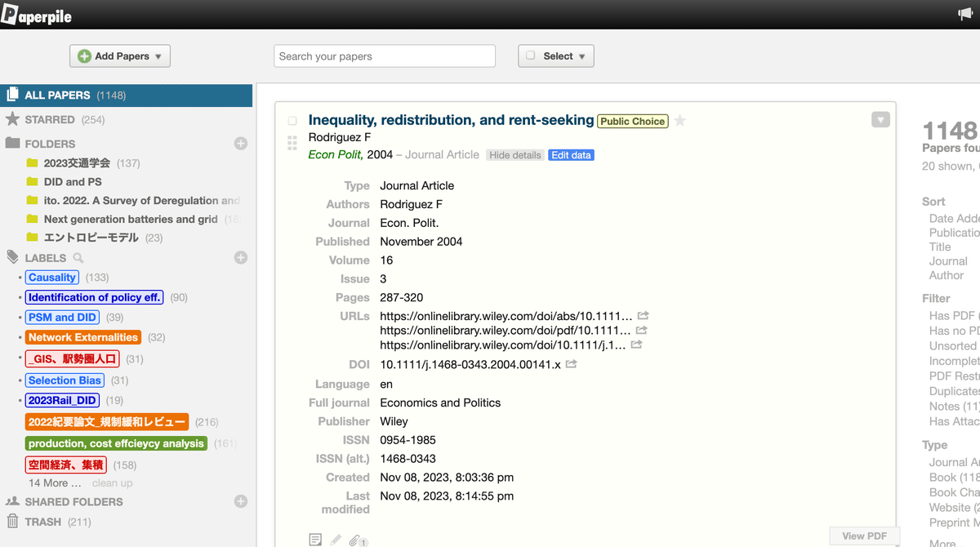Click the megaphone announcements icon
The height and width of the screenshot is (547, 980).
(964, 14)
